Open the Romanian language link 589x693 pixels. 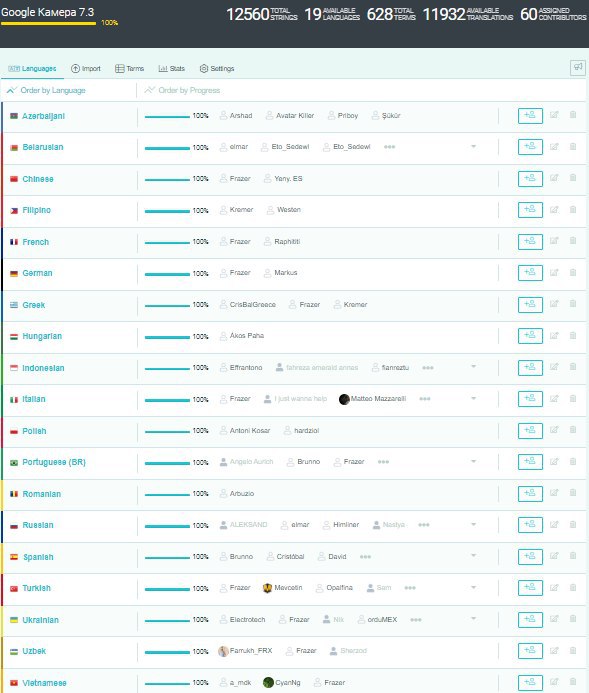(x=42, y=494)
